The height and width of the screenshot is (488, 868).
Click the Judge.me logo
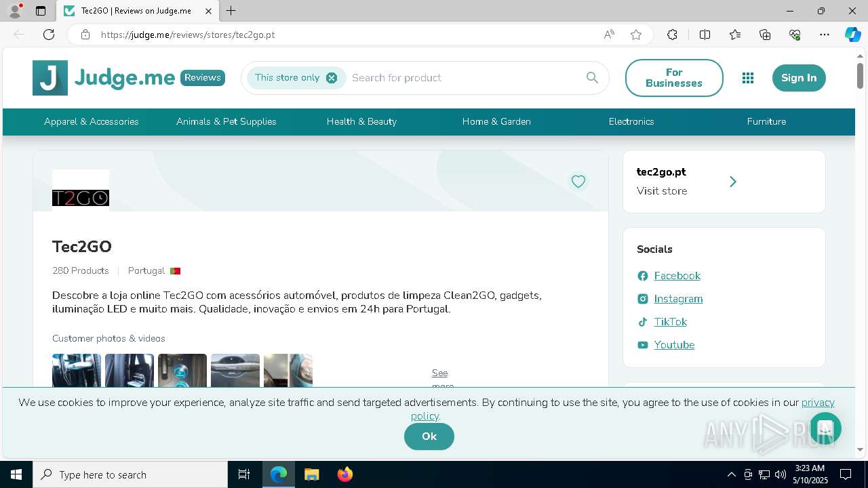pyautogui.click(x=103, y=78)
